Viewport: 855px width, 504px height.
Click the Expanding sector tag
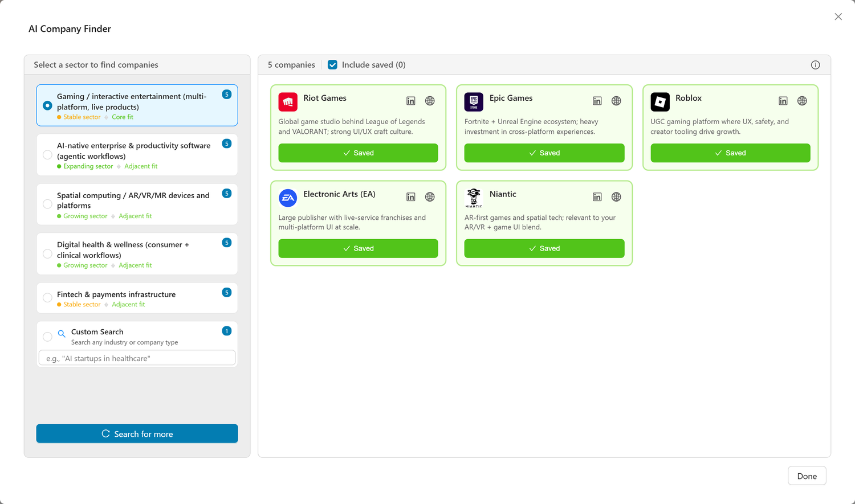click(88, 166)
